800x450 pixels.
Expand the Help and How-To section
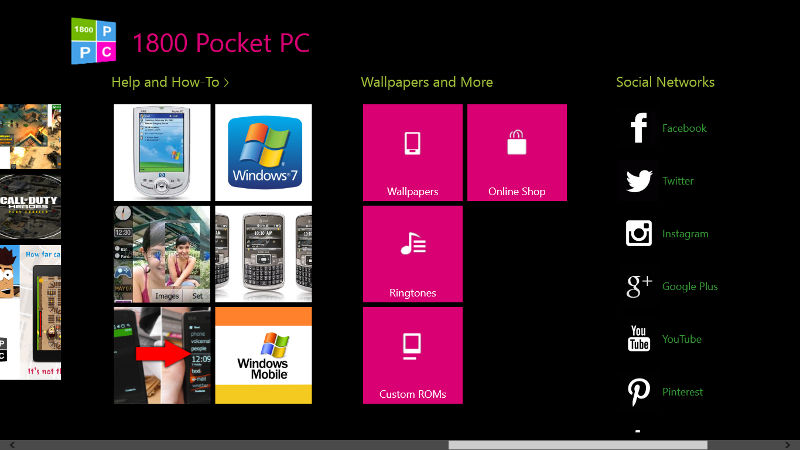(170, 82)
